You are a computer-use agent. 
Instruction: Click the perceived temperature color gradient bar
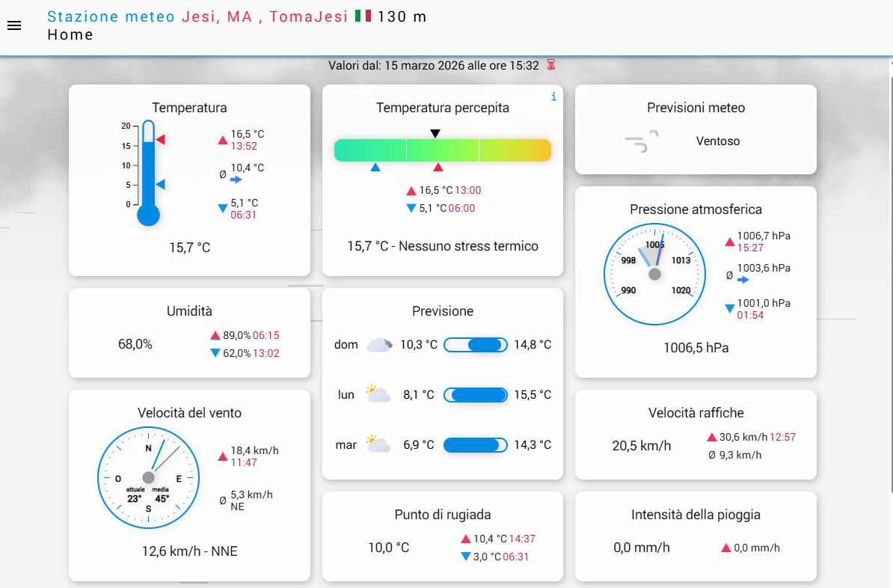coord(442,150)
